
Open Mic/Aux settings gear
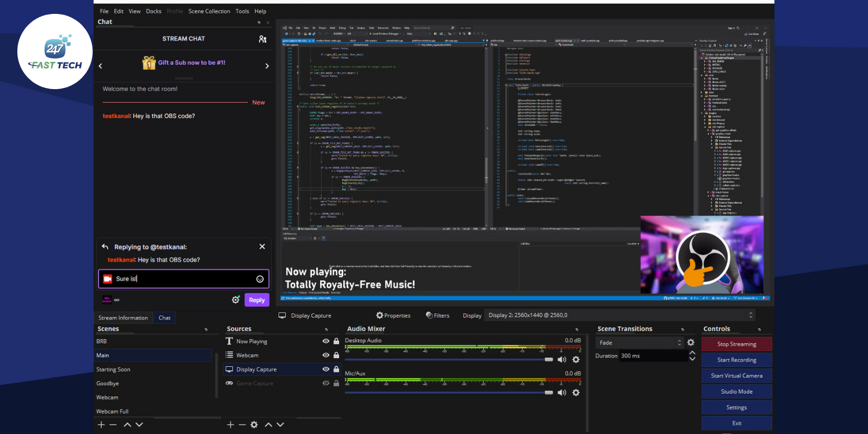[x=576, y=392]
